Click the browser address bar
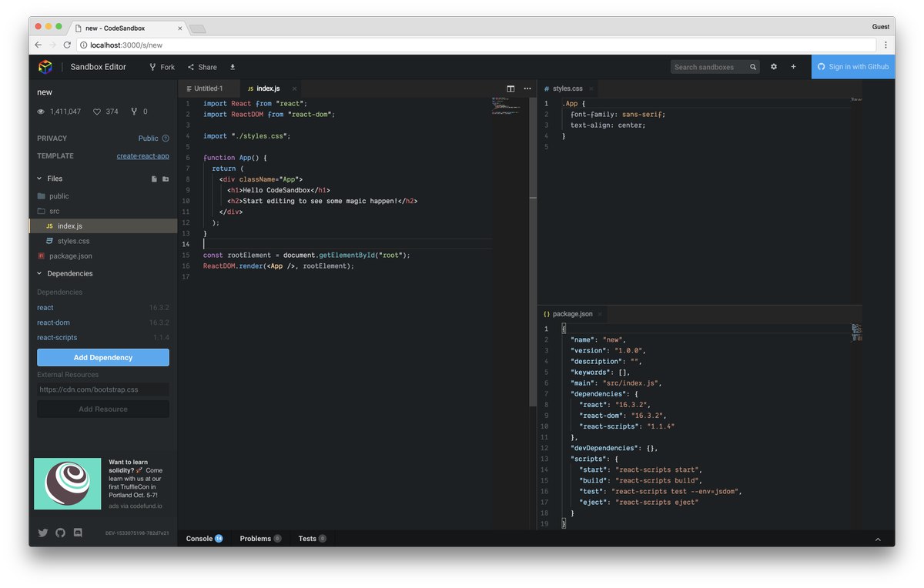This screenshot has height=588, width=924. [x=477, y=45]
